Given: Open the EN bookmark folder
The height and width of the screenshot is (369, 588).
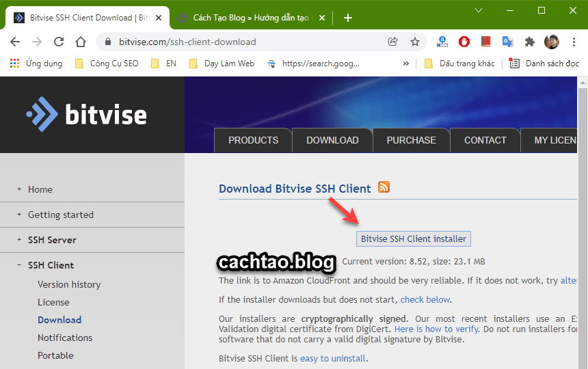Looking at the screenshot, I should coord(163,64).
